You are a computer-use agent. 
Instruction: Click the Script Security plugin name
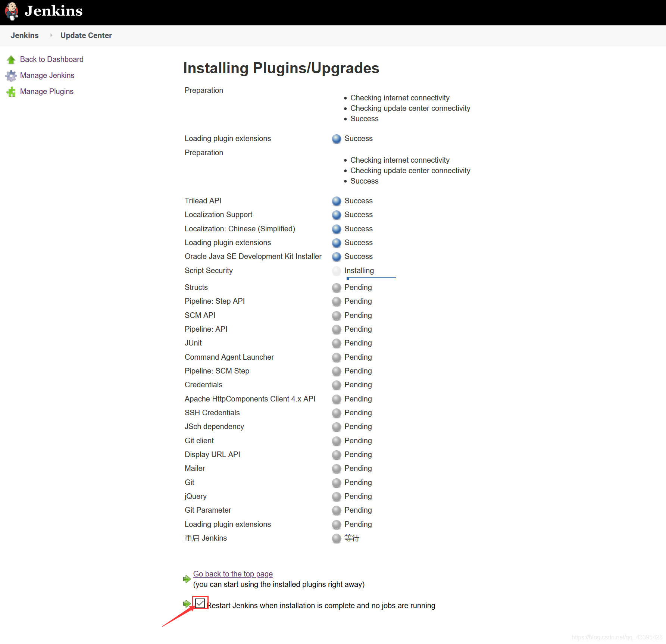[209, 271]
